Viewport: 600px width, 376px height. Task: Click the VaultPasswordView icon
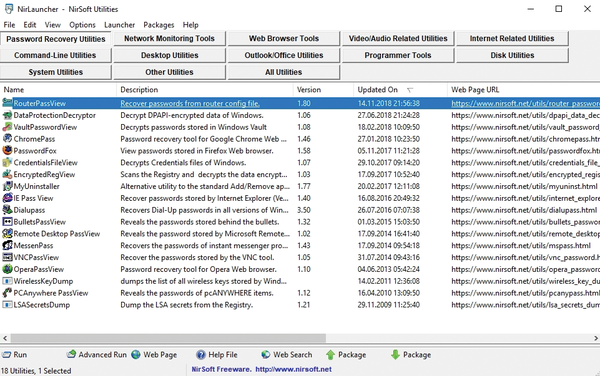pos(7,127)
